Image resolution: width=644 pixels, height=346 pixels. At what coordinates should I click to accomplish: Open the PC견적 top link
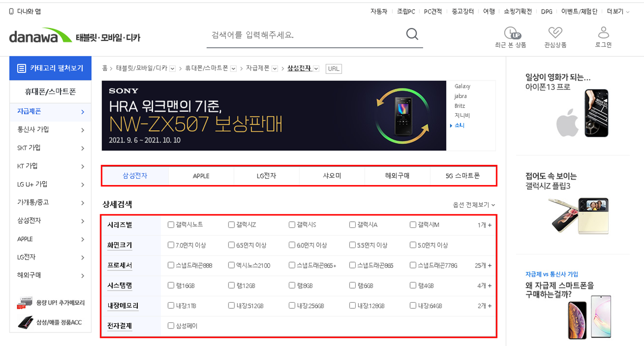pos(433,12)
